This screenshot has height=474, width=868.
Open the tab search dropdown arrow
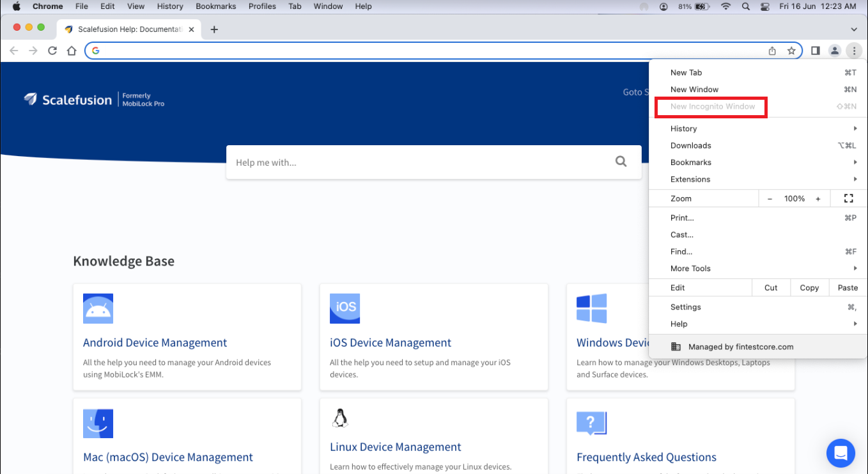854,29
